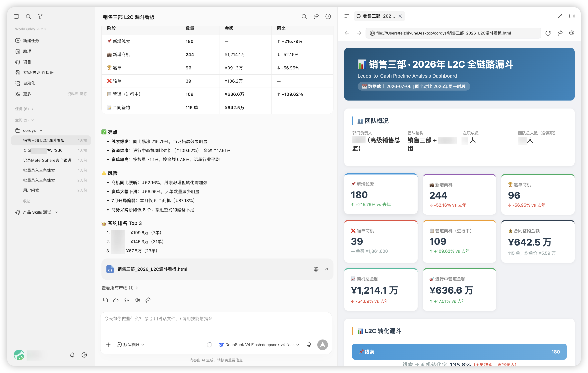Open 批量录入三条线索 from 2天前

tap(51, 180)
